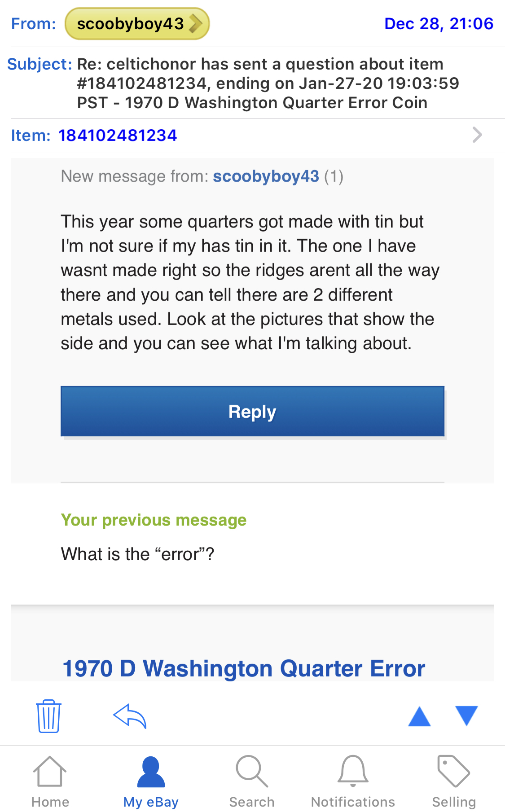Open item number 184102481234 link

(x=118, y=135)
